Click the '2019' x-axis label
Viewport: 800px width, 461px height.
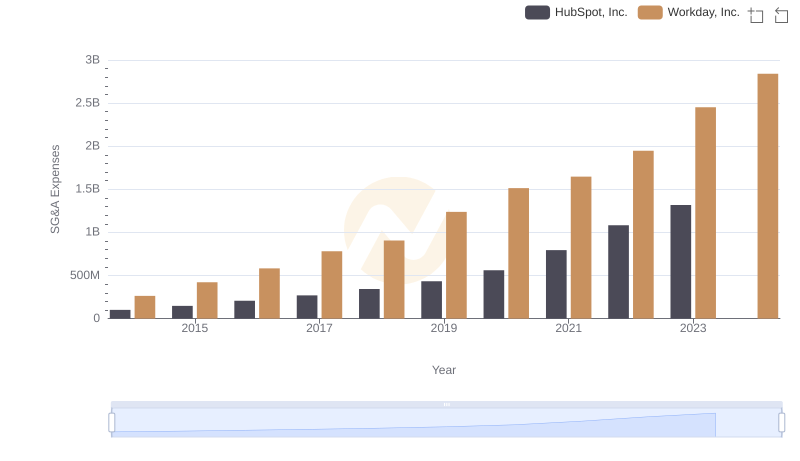pos(444,328)
